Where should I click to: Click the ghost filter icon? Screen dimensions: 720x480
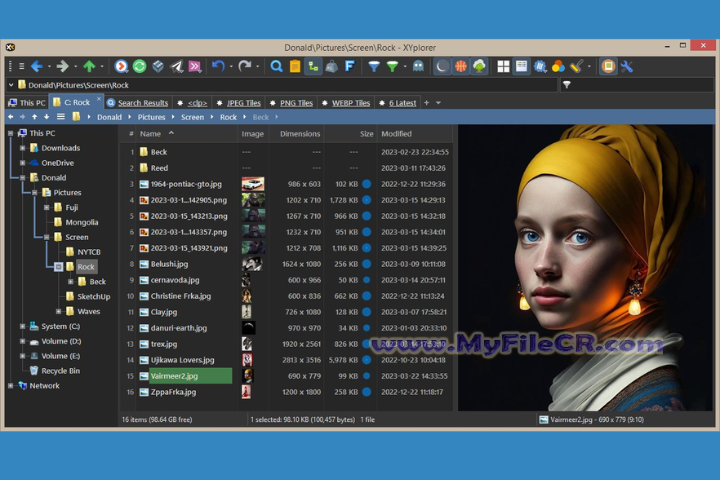(x=418, y=67)
